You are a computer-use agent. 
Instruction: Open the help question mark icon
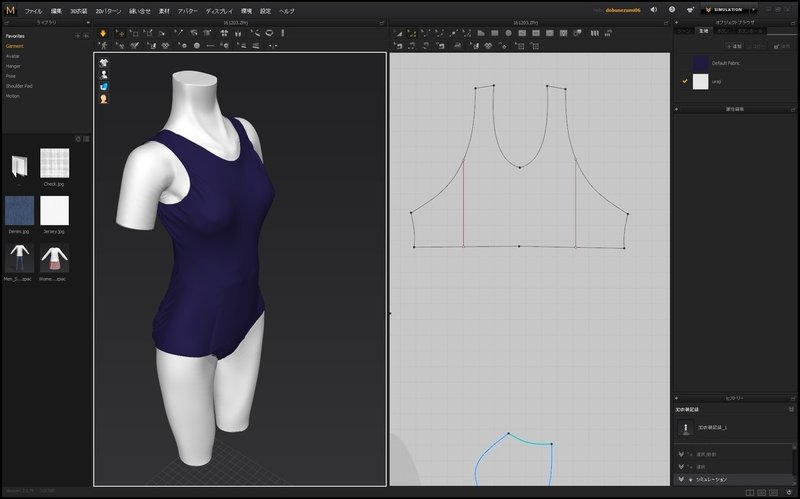pyautogui.click(x=671, y=10)
